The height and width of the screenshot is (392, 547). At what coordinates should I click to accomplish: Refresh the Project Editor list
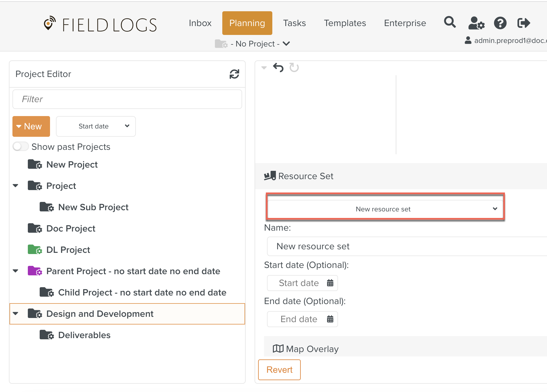coord(234,74)
